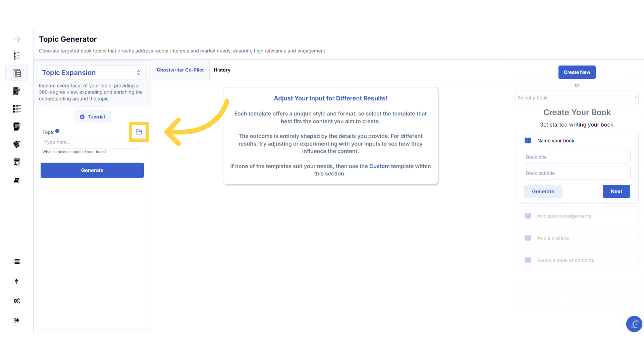Open the Topic Expansion template dropdown

click(92, 73)
